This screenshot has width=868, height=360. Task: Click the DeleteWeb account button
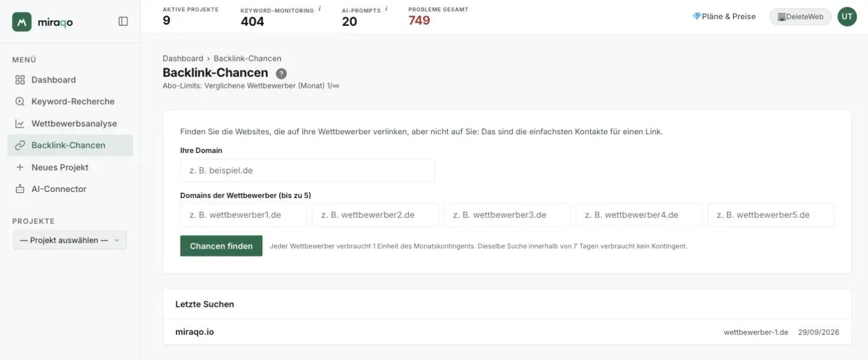pyautogui.click(x=800, y=16)
